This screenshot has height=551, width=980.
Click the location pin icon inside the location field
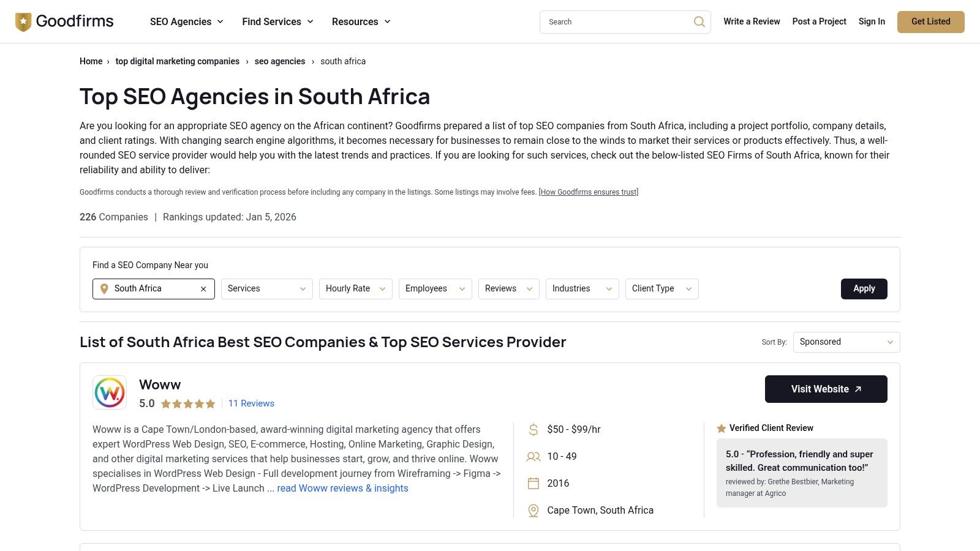coord(104,288)
